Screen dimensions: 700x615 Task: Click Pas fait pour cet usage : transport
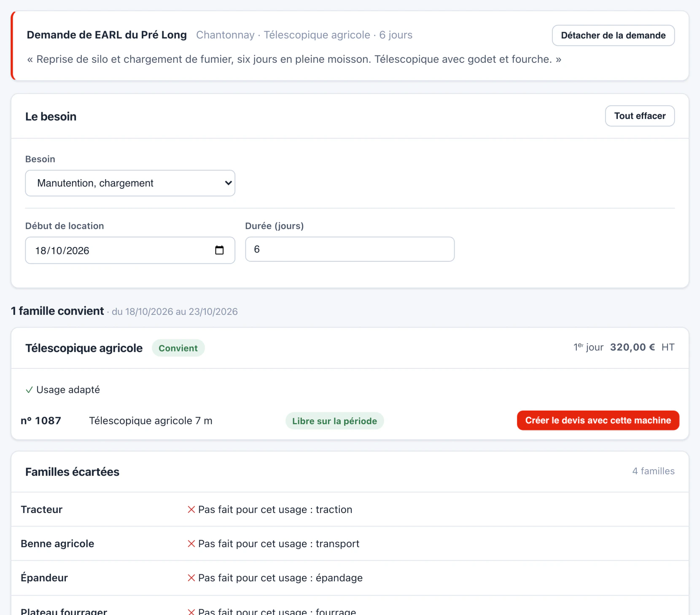(x=279, y=544)
